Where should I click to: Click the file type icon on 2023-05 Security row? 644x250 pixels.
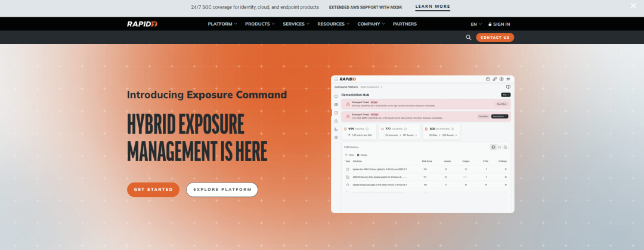pyautogui.click(x=348, y=177)
